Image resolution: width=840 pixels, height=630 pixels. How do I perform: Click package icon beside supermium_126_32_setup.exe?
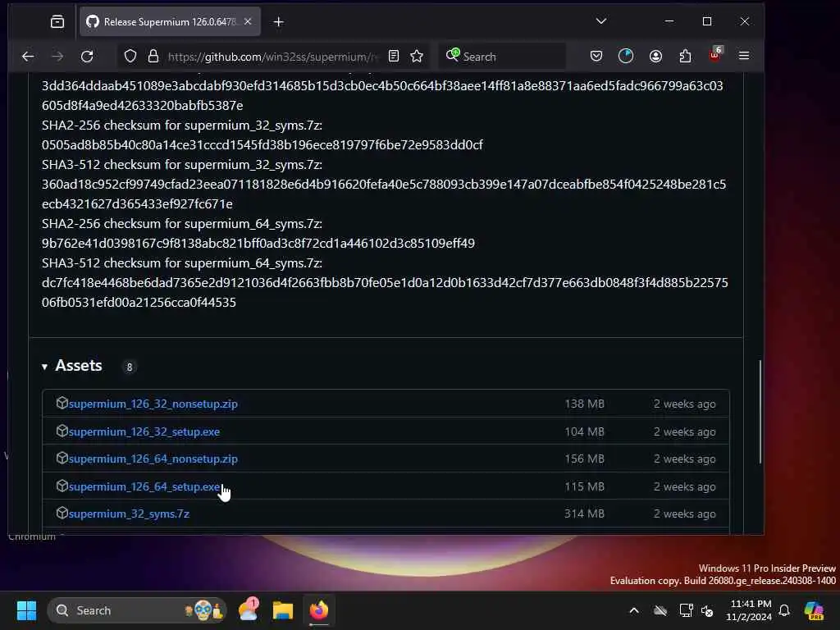(x=62, y=431)
